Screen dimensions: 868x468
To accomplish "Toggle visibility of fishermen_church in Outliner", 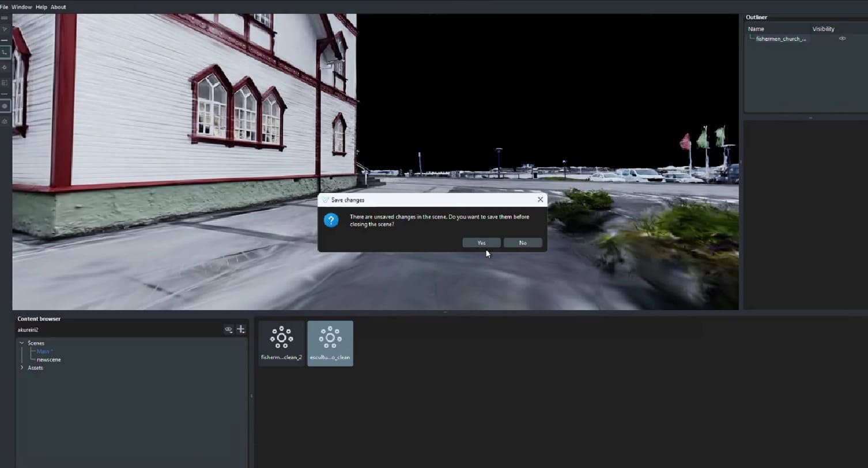I will (842, 39).
